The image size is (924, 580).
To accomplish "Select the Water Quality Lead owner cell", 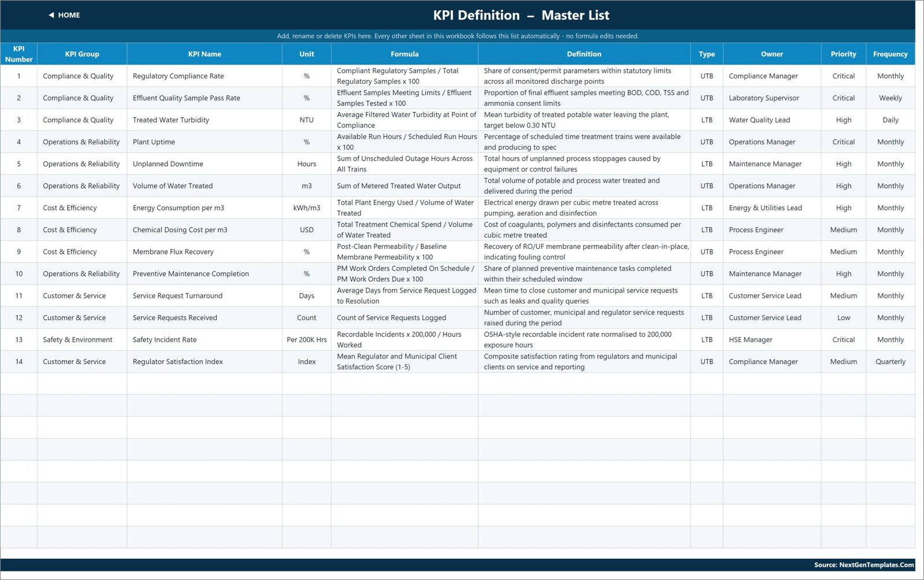I will click(x=772, y=120).
